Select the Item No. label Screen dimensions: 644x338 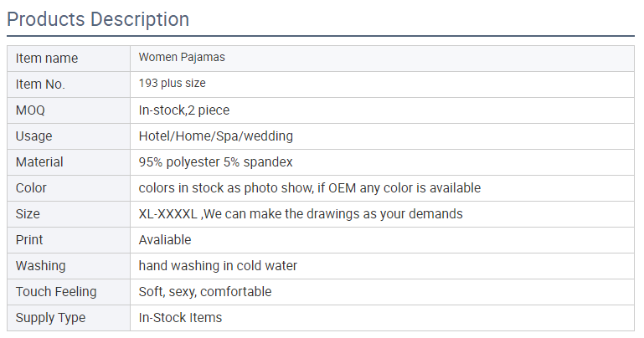click(40, 84)
